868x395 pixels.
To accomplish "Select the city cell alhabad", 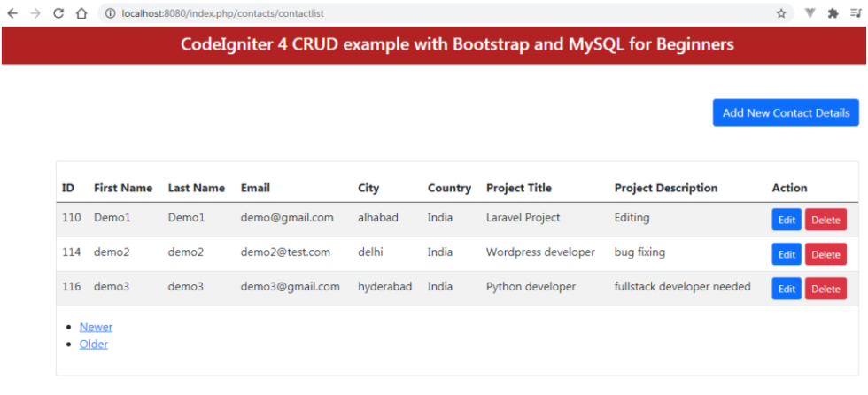I will [x=378, y=217].
